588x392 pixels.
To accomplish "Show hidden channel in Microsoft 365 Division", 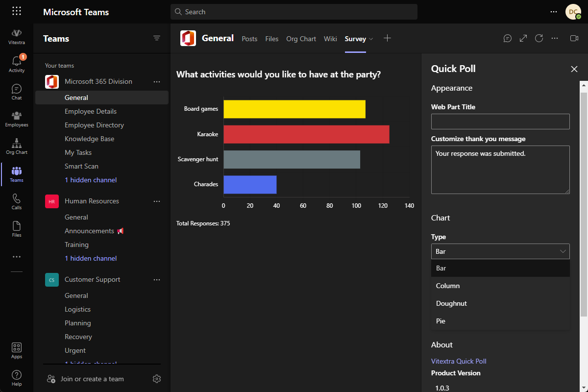I will tap(91, 180).
